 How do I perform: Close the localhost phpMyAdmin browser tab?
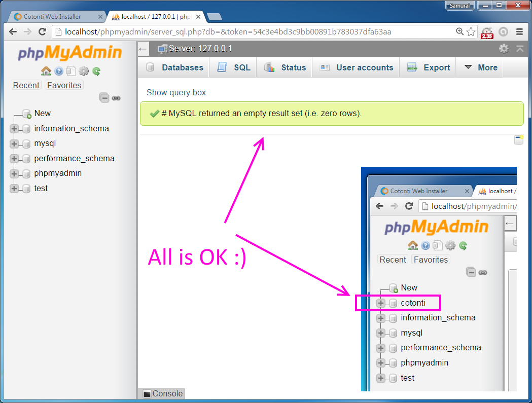198,17
